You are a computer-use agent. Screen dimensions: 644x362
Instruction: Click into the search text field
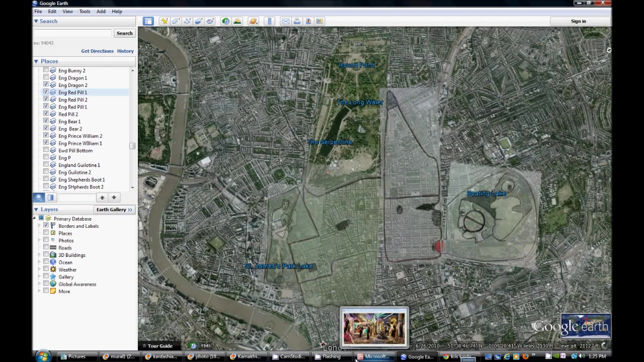pos(72,33)
